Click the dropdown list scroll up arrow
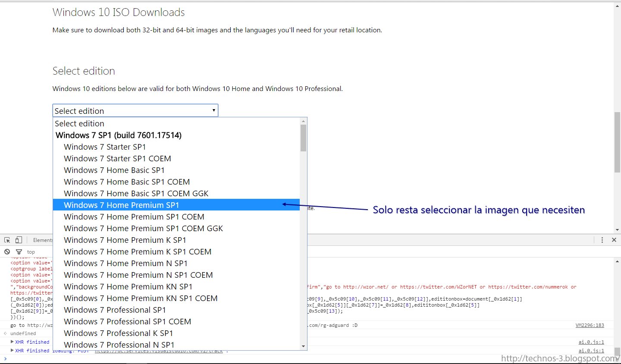This screenshot has width=621, height=364. [303, 121]
